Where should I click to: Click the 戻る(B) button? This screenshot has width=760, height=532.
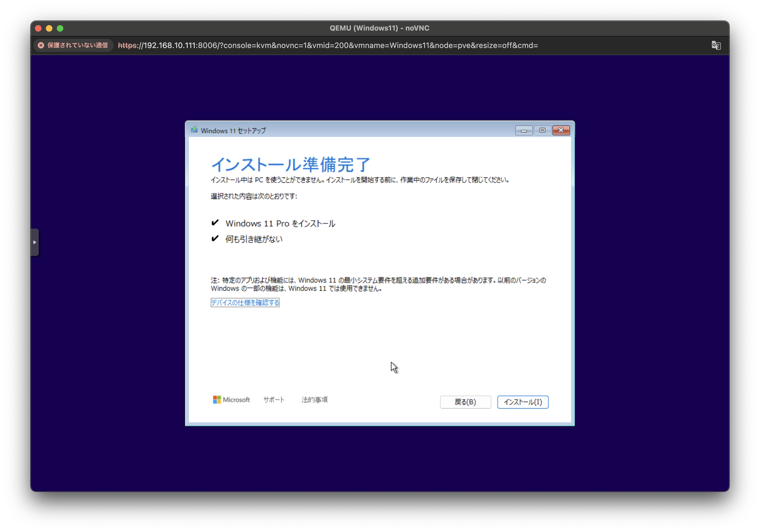[x=465, y=402]
